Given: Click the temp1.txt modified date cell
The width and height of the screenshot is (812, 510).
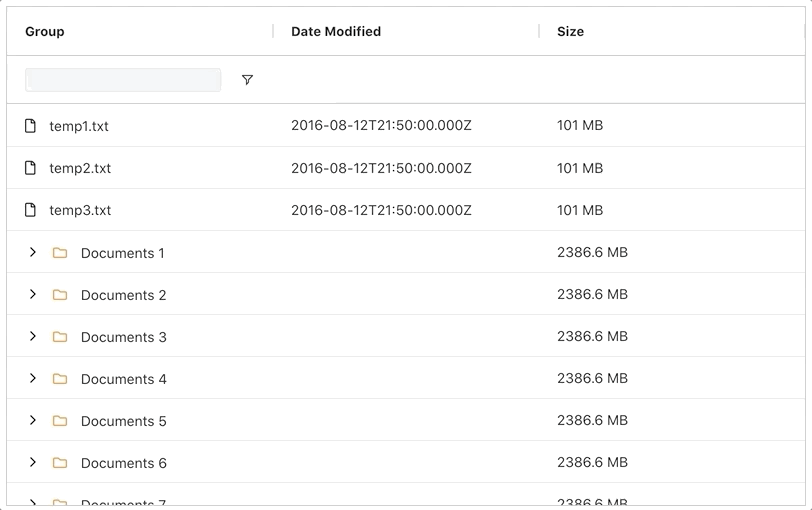Looking at the screenshot, I should click(381, 125).
